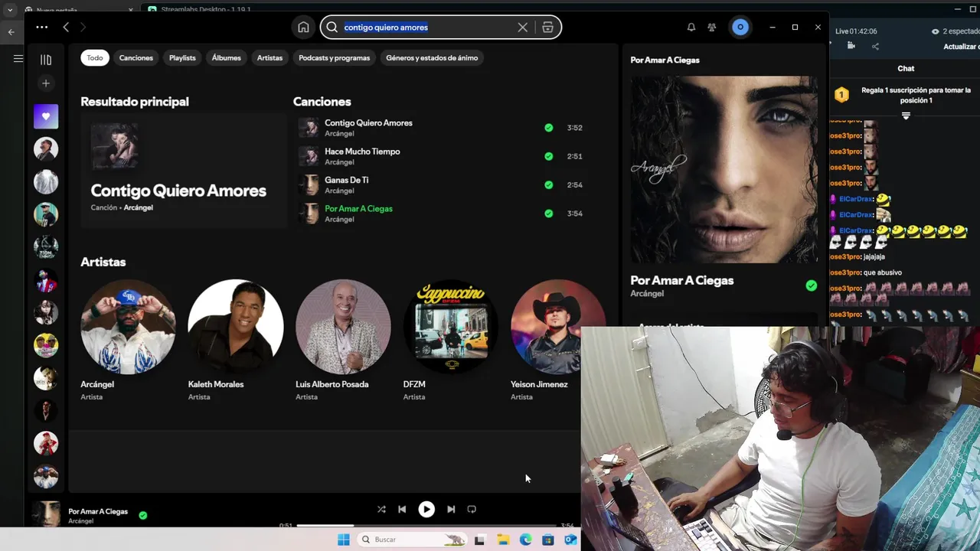Click the gold number 1 badge in chat

(841, 95)
